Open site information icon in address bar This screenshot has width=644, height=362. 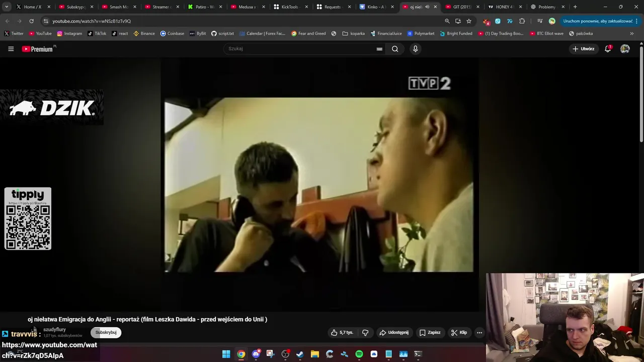tap(46, 21)
